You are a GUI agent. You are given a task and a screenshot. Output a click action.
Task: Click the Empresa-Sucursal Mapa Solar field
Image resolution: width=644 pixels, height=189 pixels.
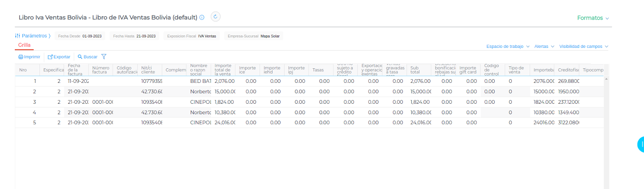[254, 36]
